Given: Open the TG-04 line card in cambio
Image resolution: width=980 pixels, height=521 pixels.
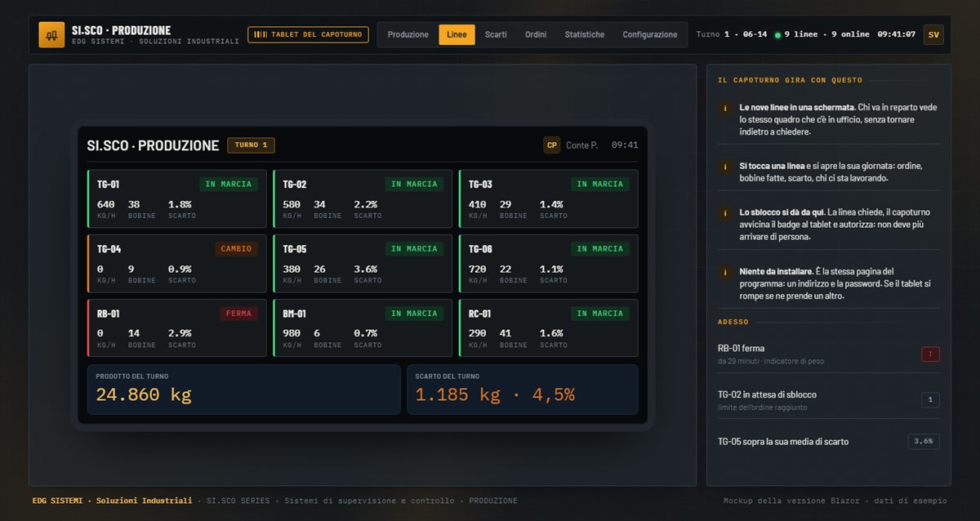Looking at the screenshot, I should click(x=176, y=263).
